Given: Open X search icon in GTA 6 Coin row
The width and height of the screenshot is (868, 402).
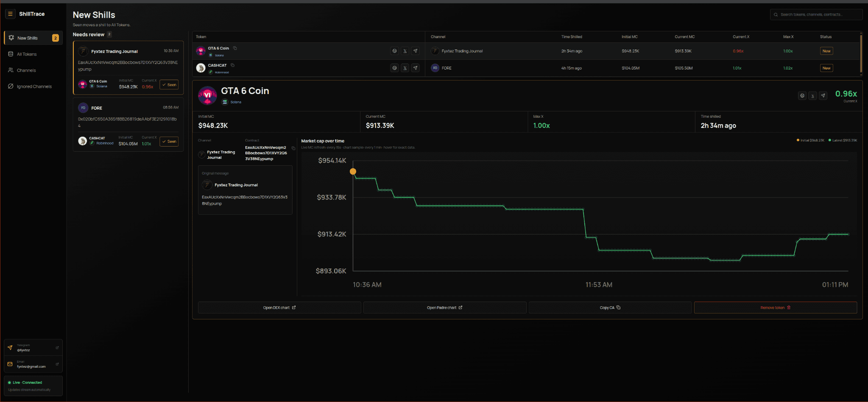Looking at the screenshot, I should pos(405,51).
